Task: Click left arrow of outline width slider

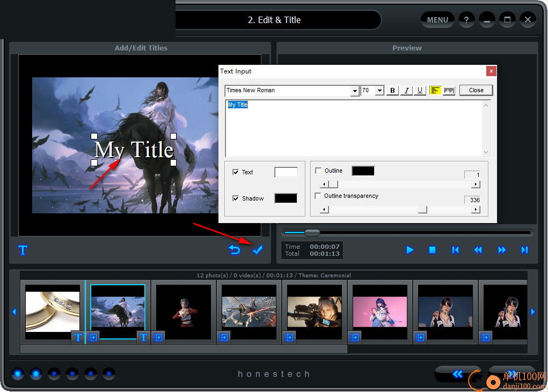Action: 324,184
